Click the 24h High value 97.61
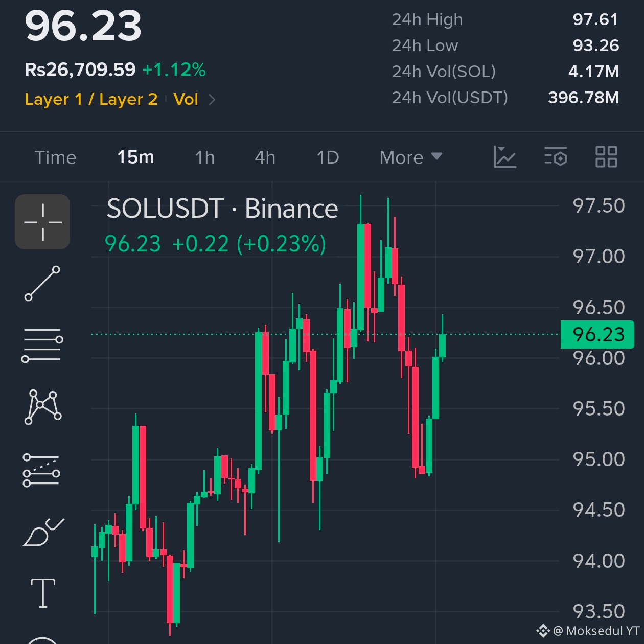The height and width of the screenshot is (644, 644). tap(595, 19)
